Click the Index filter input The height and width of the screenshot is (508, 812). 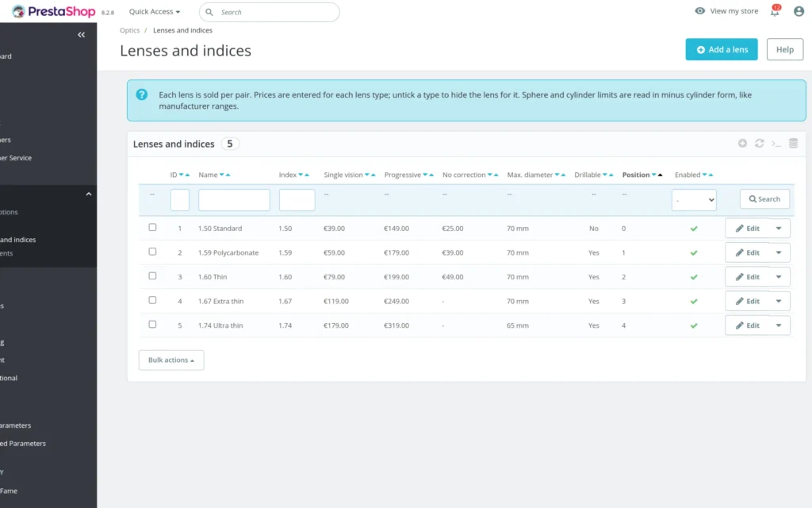[297, 199]
